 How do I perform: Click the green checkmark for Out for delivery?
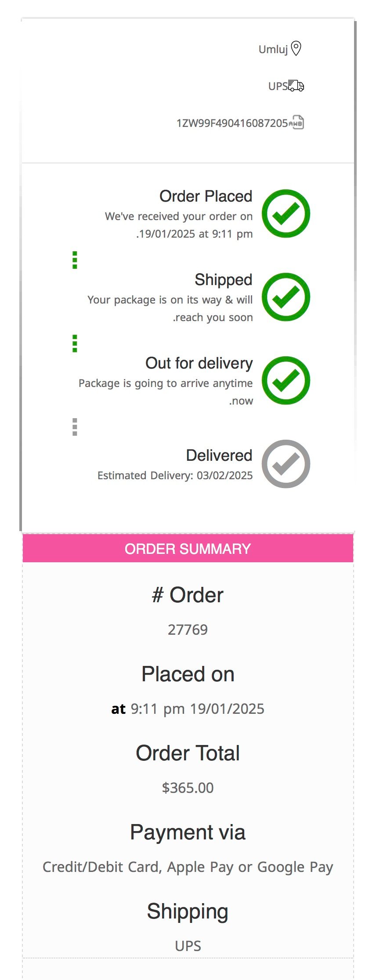click(286, 380)
